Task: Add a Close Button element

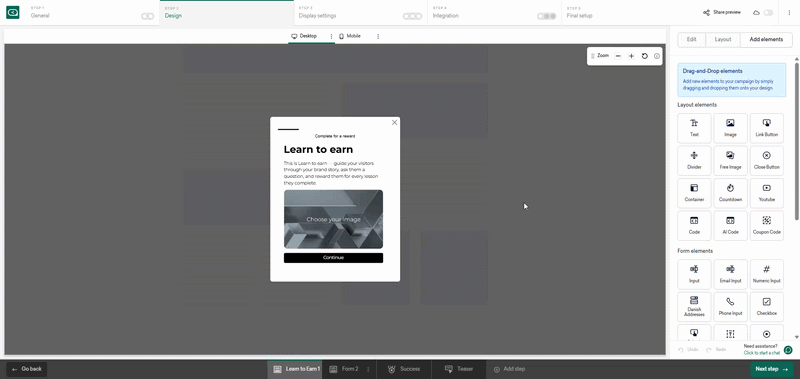Action: click(766, 161)
